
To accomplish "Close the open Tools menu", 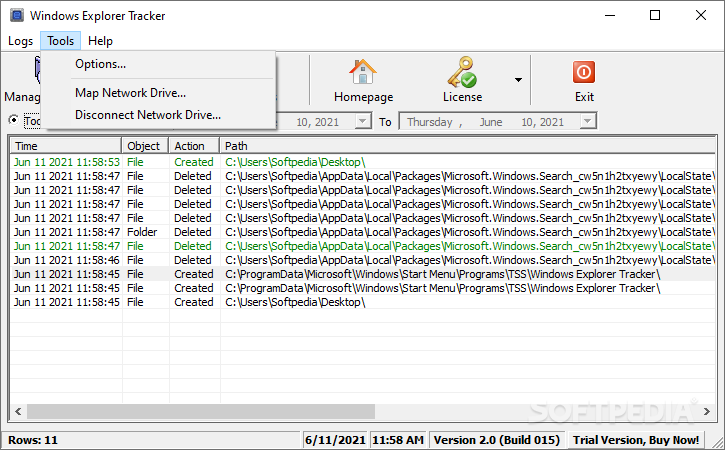I will (61, 41).
